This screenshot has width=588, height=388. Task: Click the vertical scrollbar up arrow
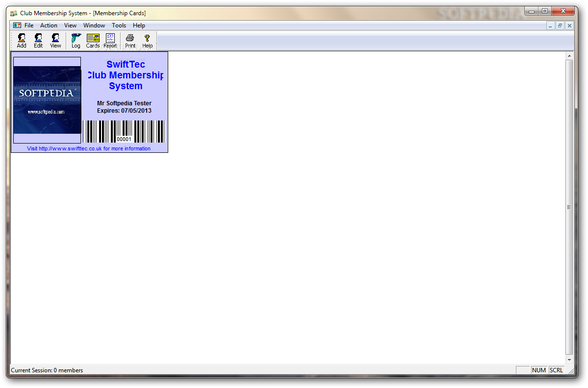point(569,56)
